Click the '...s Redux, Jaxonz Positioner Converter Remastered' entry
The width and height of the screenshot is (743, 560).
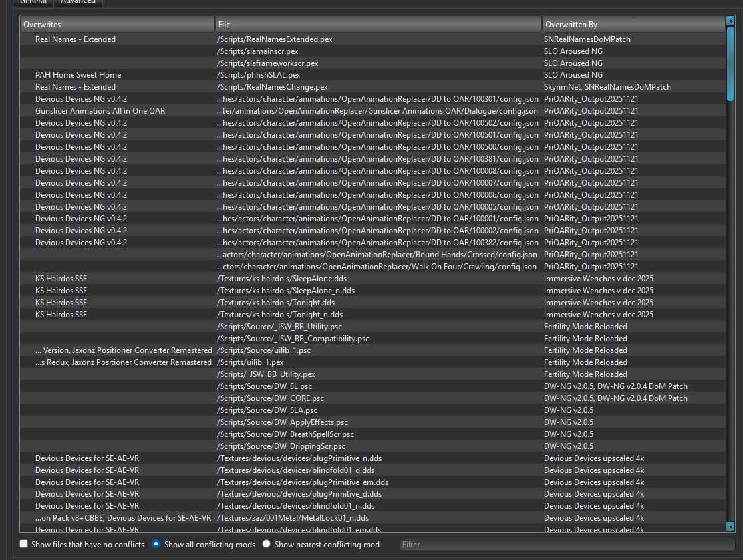point(123,362)
